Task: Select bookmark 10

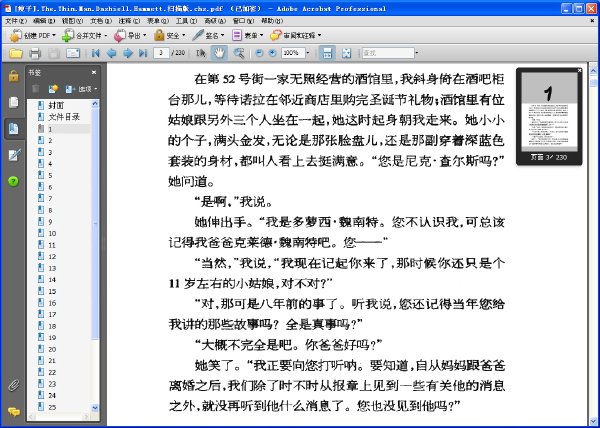Action: tap(52, 233)
